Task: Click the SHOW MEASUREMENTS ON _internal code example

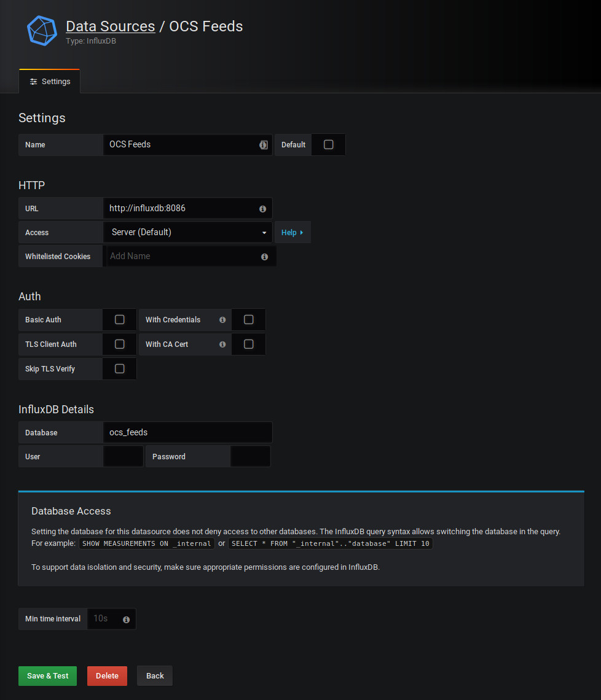Action: (x=147, y=544)
